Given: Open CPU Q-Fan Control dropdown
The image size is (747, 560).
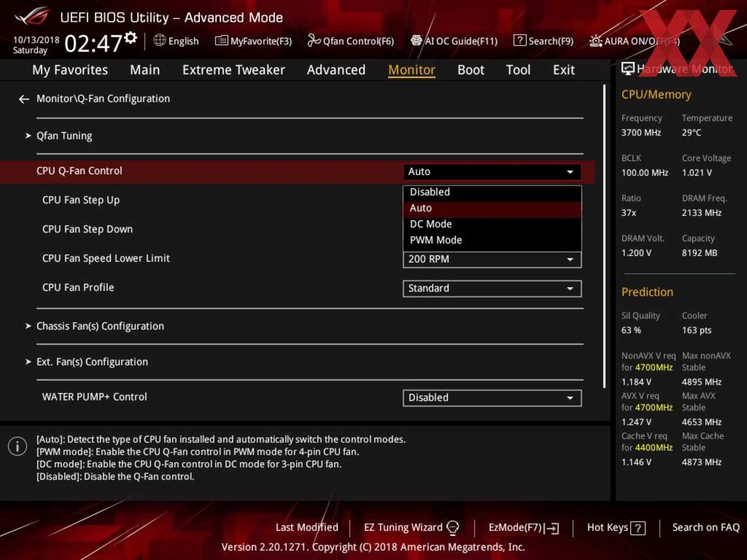Looking at the screenshot, I should [492, 172].
